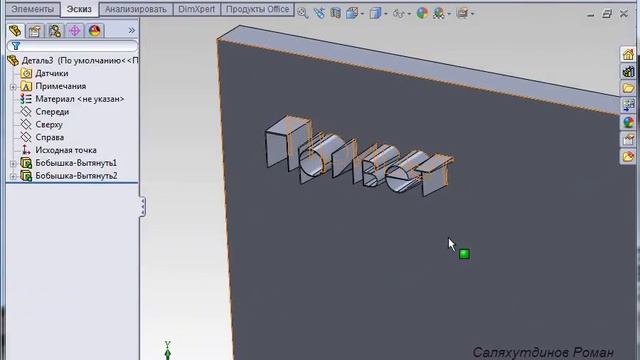The image size is (640, 360).
Task: Open the DimXpertManager tab icon
Action: pos(75,31)
